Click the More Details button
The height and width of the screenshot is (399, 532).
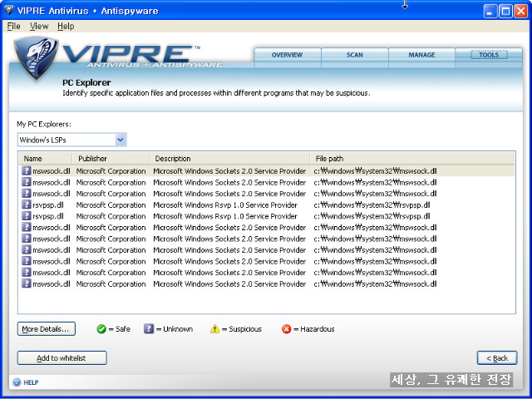point(47,329)
